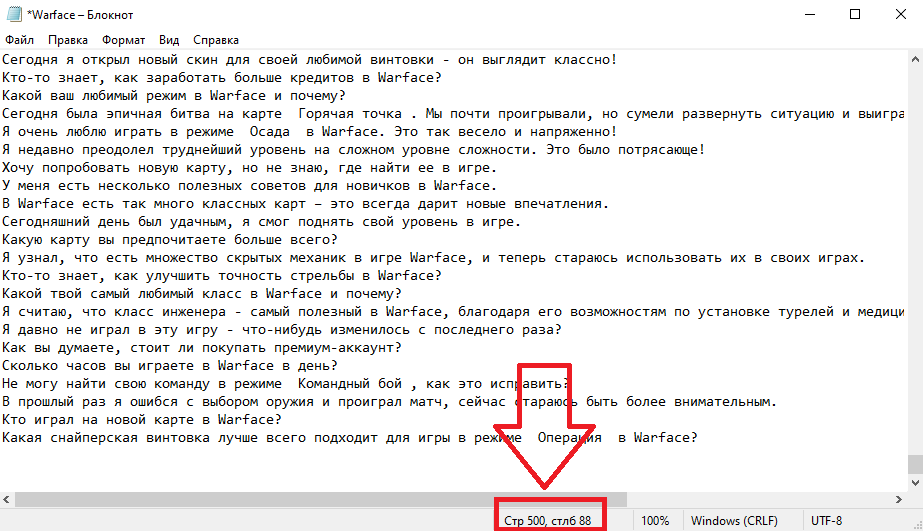Open the Справка menu

tap(216, 40)
